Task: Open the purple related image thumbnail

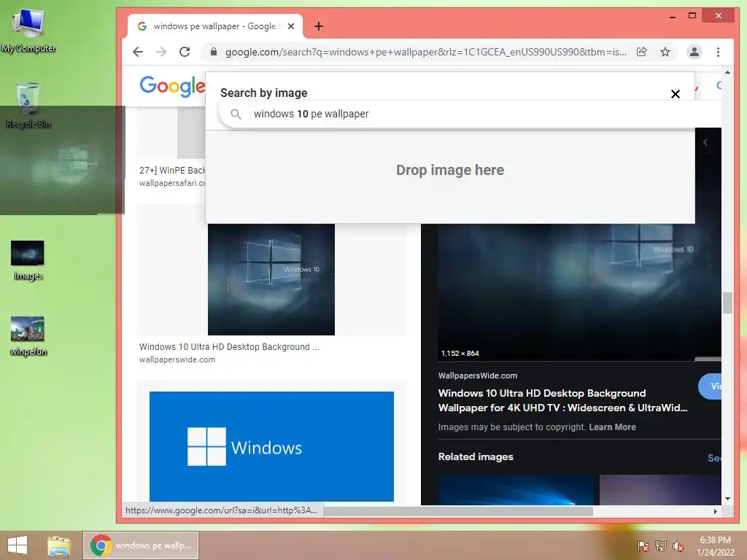Action: click(x=660, y=489)
